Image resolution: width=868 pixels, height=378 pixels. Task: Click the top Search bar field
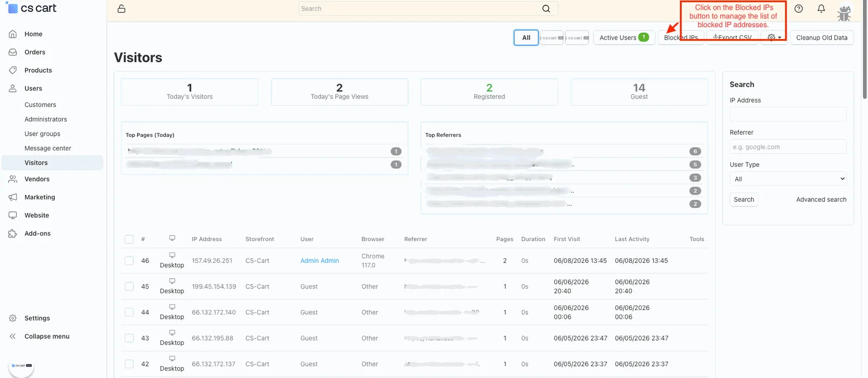tap(428, 9)
